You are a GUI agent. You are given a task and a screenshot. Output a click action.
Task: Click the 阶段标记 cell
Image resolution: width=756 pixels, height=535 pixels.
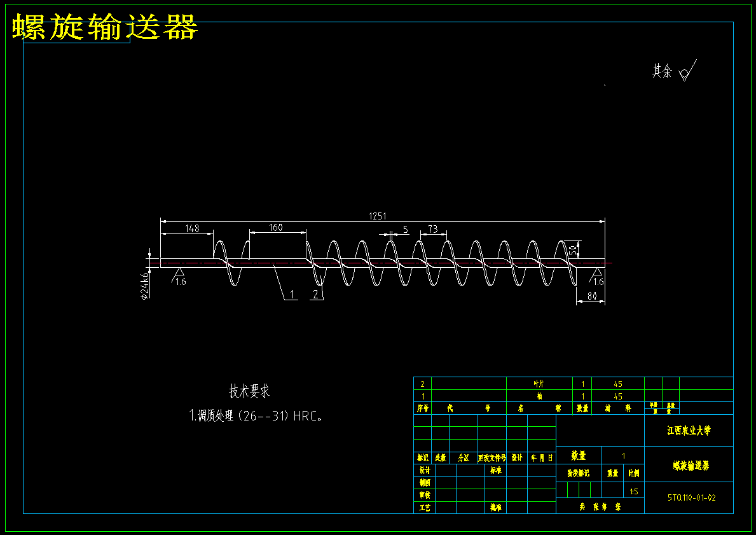579,473
